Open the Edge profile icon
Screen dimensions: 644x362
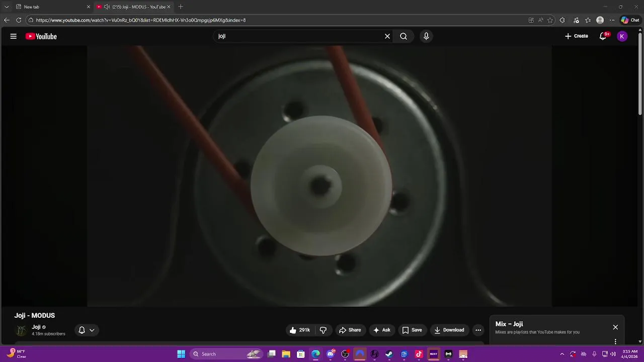[x=600, y=20]
